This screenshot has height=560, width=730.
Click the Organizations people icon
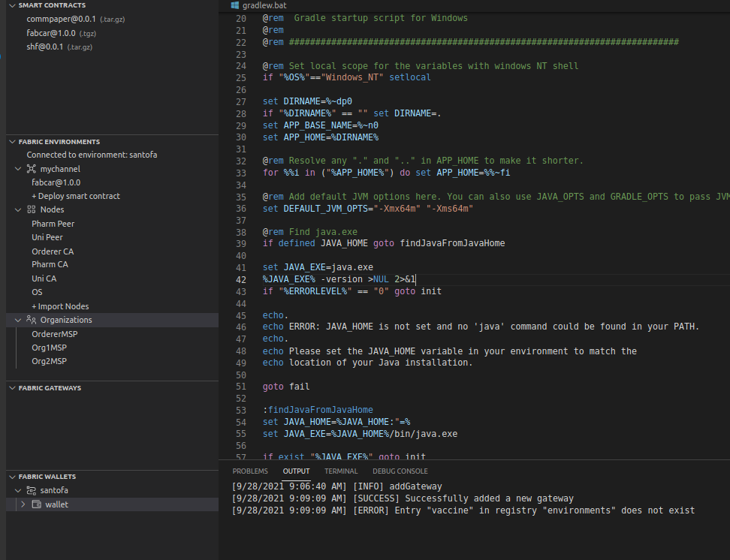point(32,319)
